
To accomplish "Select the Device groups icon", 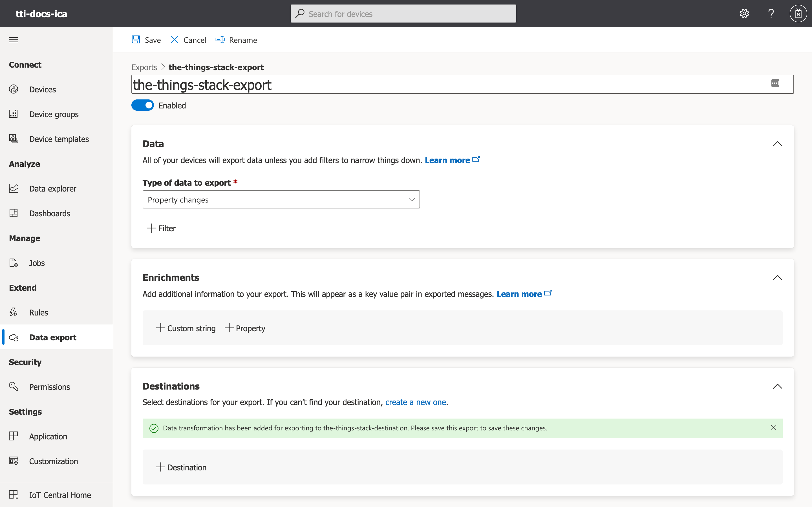I will click(14, 114).
